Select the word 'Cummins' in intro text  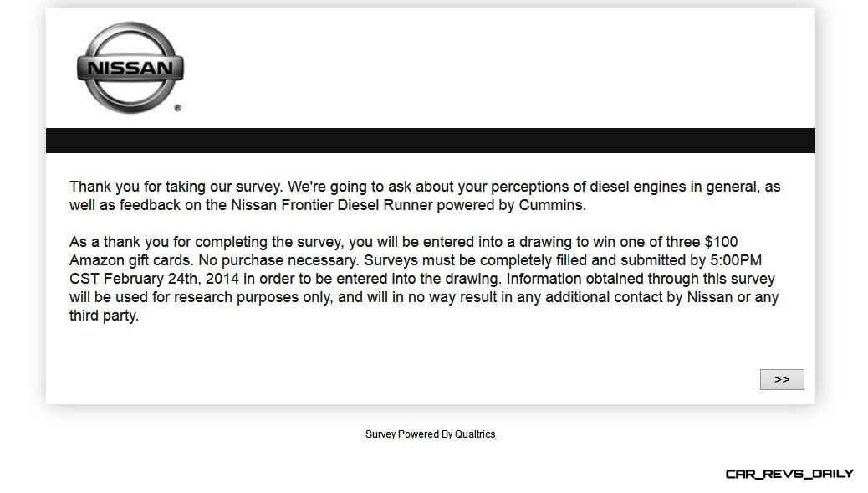tap(552, 205)
